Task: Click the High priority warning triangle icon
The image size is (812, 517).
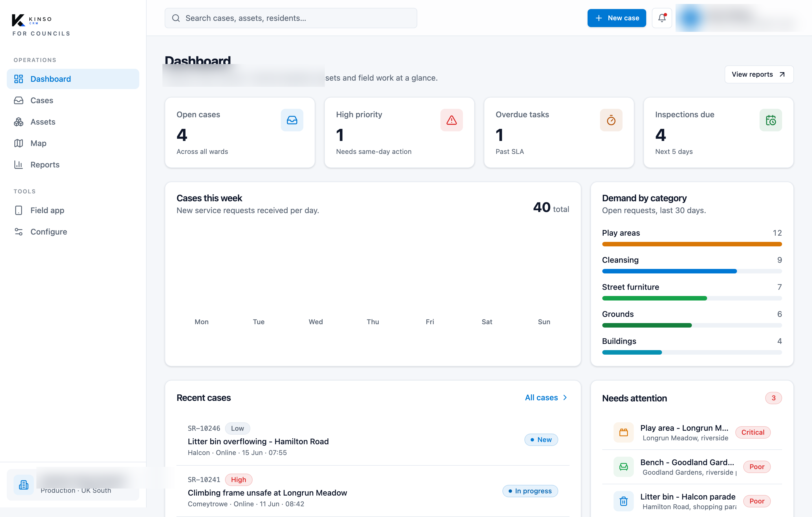Action: click(451, 120)
